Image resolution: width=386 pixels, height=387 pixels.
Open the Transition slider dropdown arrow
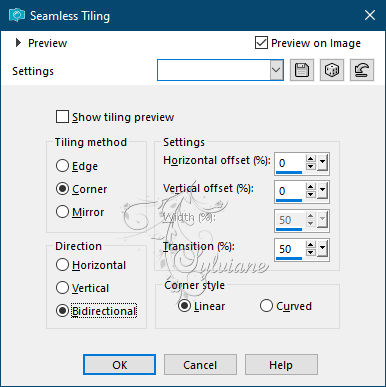322,248
